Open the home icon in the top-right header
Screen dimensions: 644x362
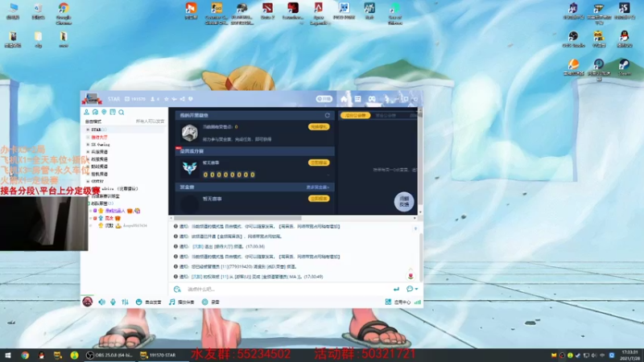pos(345,99)
